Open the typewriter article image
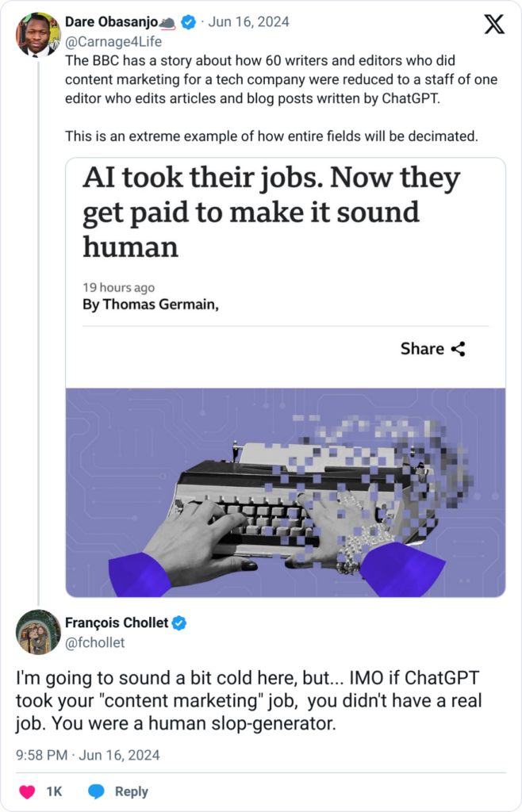Viewport: 522px width, 812px height. coord(286,492)
